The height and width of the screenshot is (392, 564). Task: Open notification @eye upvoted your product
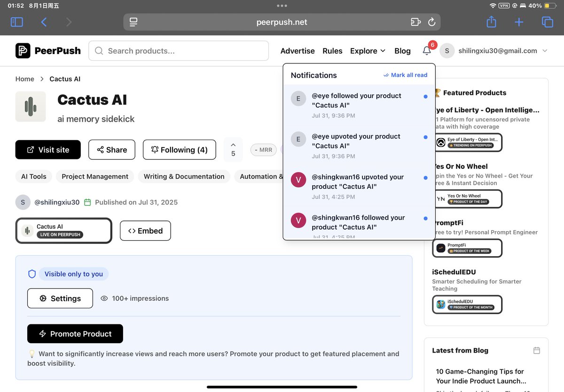click(359, 146)
